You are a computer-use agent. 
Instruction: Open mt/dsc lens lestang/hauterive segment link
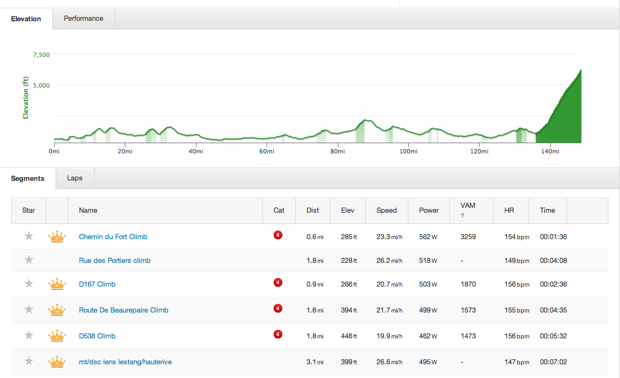[x=125, y=362]
